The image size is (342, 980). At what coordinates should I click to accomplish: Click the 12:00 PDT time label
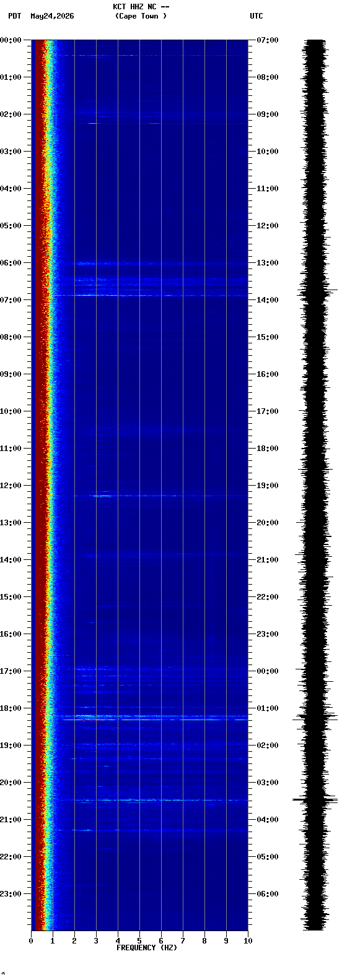coord(11,486)
